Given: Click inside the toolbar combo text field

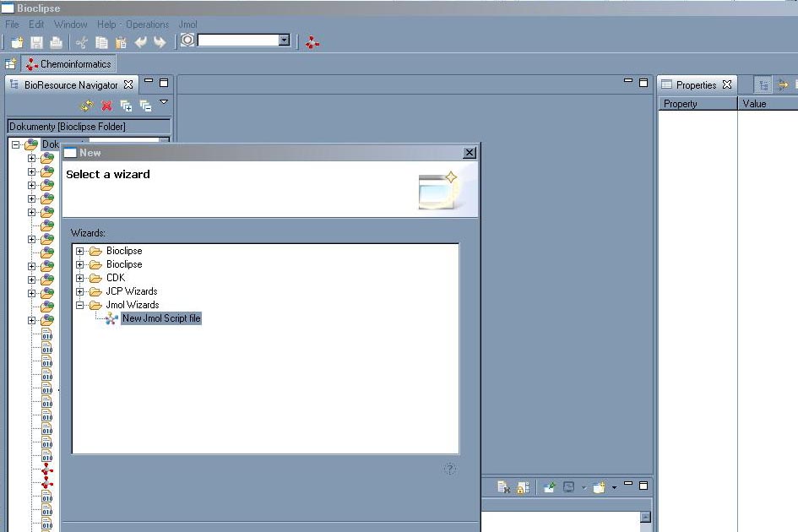Looking at the screenshot, I should [x=238, y=41].
